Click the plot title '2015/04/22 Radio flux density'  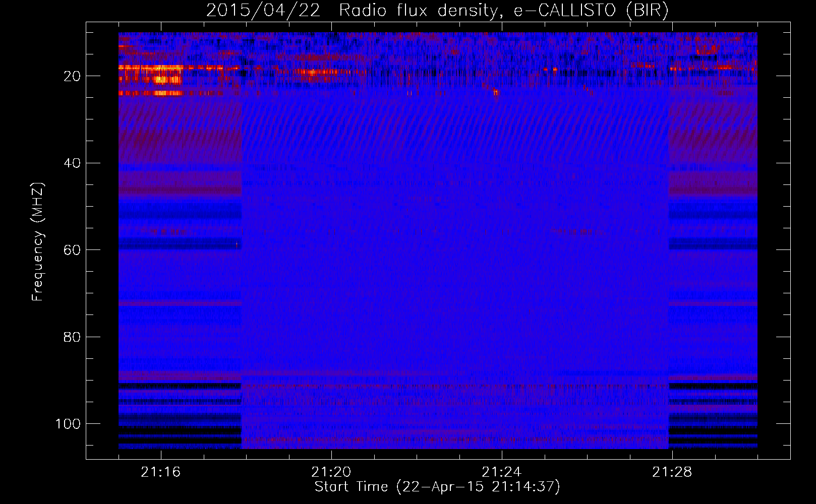[x=437, y=11]
